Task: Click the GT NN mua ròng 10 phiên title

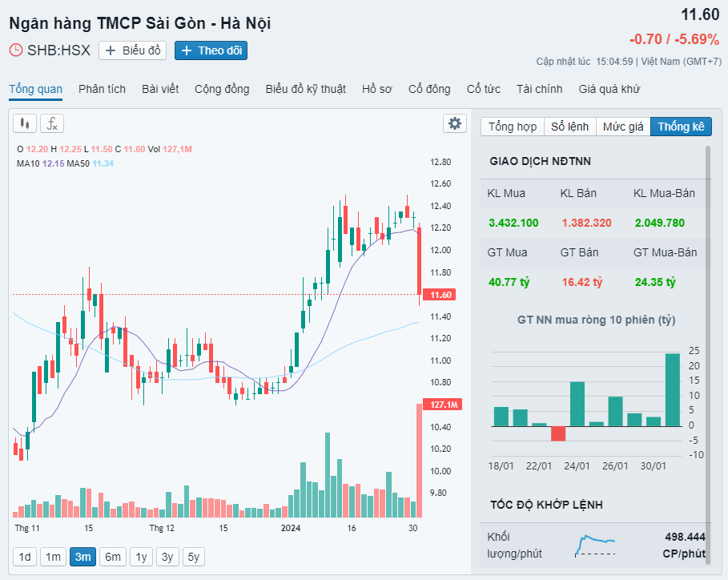Action: 596,320
